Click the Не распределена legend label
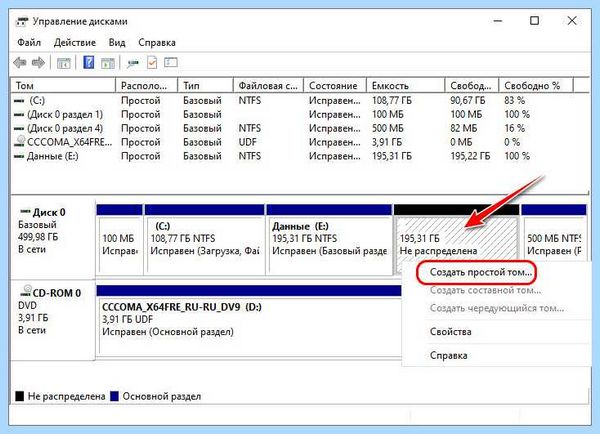 [x=67, y=396]
